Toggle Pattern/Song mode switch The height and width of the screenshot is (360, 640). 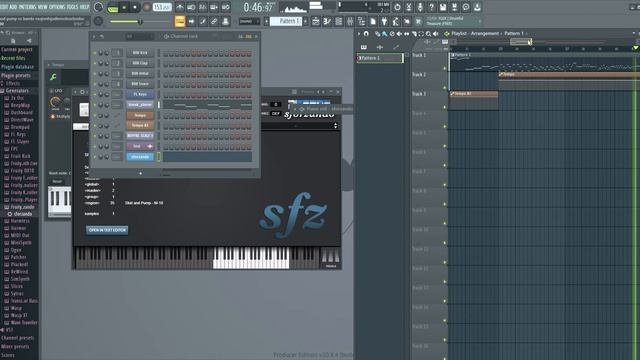point(113,8)
